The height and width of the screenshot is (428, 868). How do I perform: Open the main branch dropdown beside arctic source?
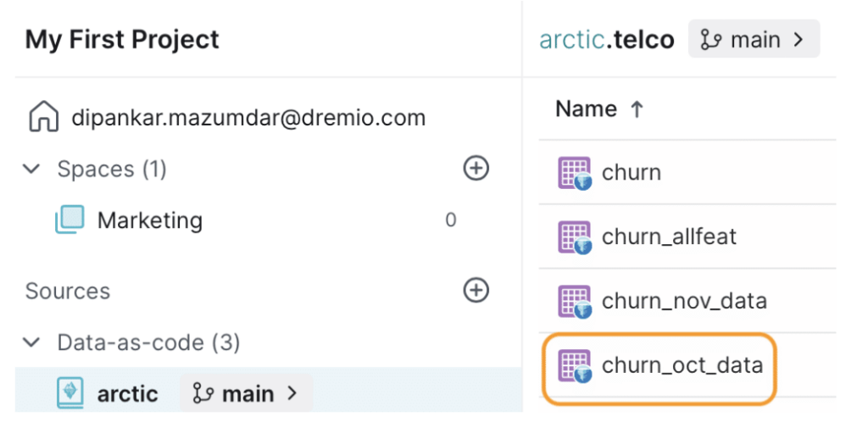pos(246,393)
